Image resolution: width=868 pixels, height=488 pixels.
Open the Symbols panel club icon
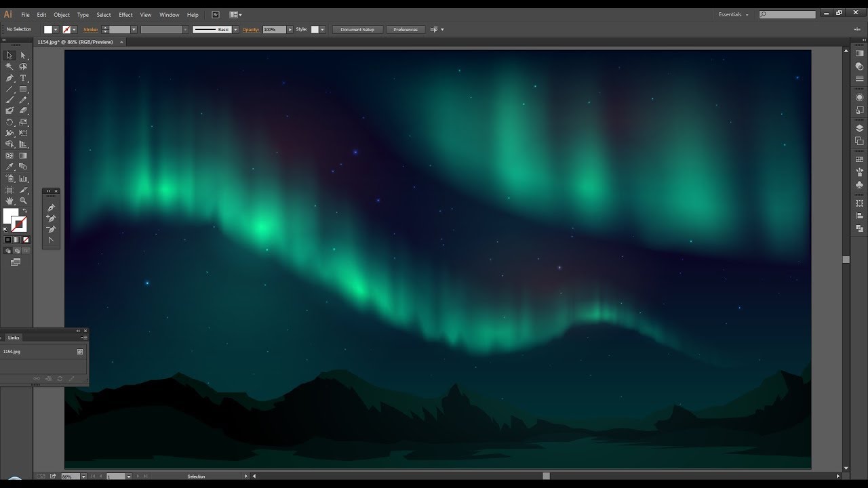pos(860,184)
